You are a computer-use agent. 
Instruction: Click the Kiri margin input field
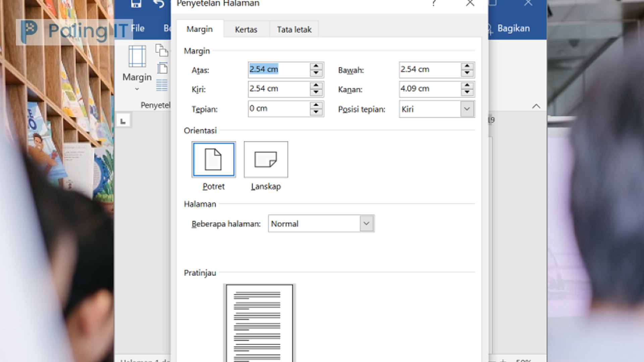click(x=279, y=89)
